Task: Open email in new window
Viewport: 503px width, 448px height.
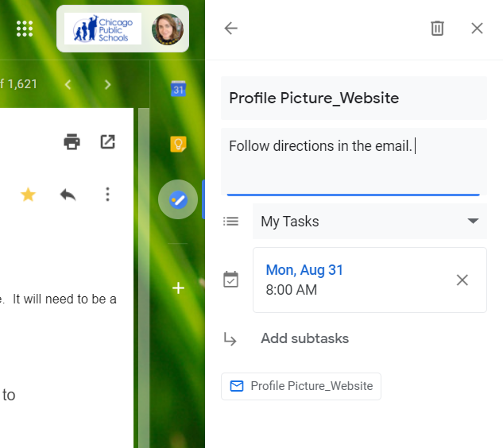Action: coord(107,141)
